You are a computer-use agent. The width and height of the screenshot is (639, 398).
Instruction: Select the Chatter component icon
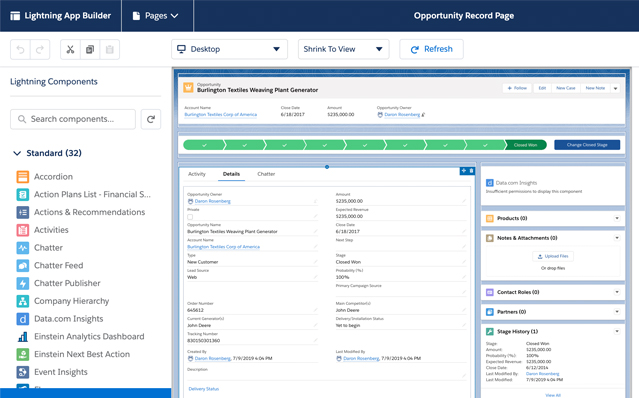click(x=23, y=248)
